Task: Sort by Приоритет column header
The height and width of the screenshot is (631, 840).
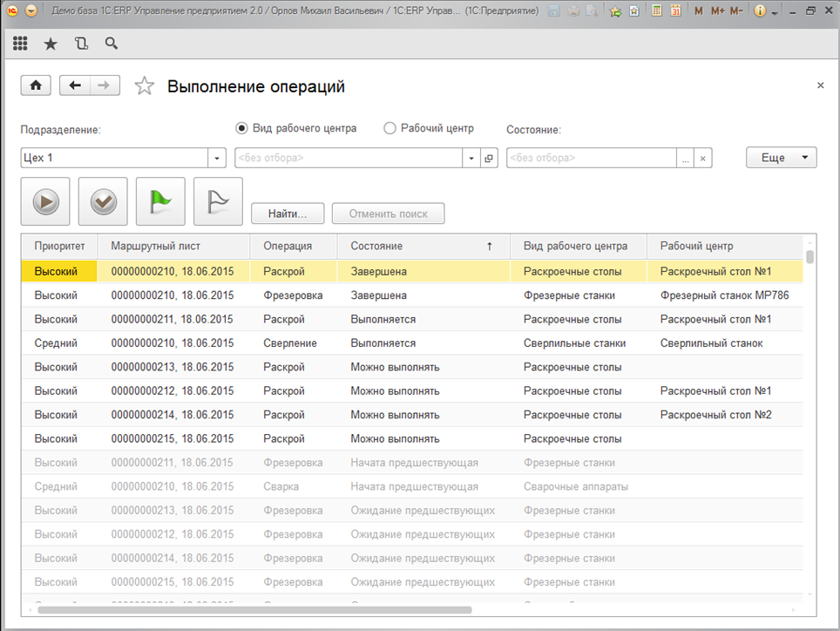Action: pyautogui.click(x=59, y=246)
